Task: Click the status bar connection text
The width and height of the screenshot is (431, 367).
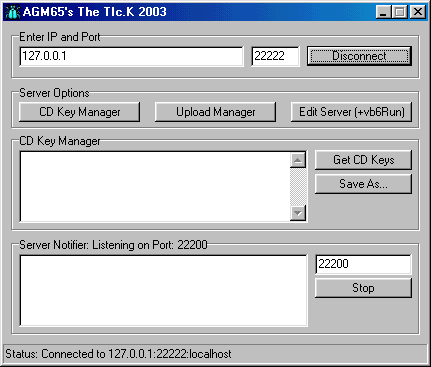Action: (118, 354)
